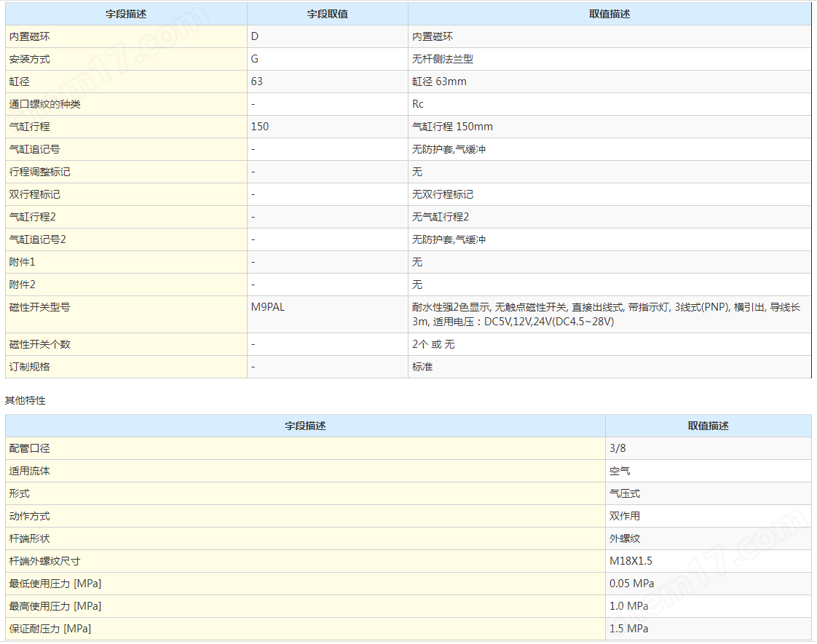Click the 适用流体 row label
Viewport: 817px width, 644px height.
tap(30, 471)
